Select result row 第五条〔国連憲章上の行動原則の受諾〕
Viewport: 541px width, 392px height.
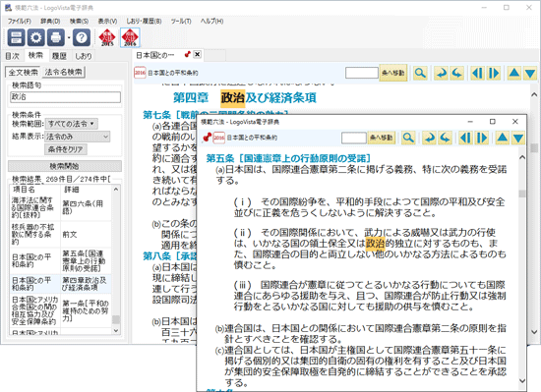tap(61, 260)
